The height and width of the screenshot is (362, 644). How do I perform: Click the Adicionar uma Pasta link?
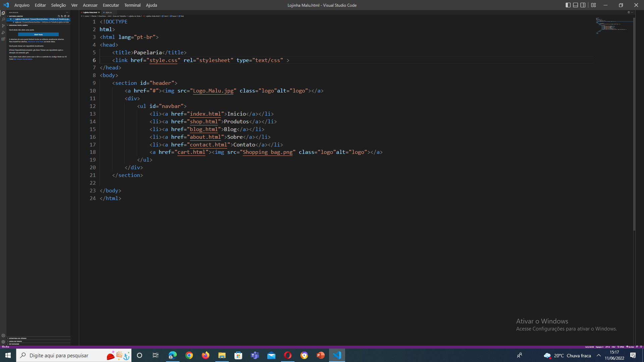pos(36,42)
